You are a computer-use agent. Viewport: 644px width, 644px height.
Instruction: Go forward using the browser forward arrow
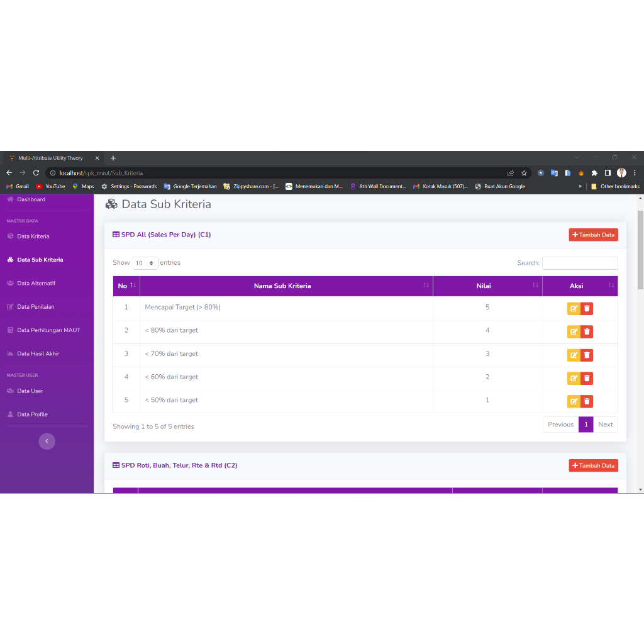click(23, 173)
